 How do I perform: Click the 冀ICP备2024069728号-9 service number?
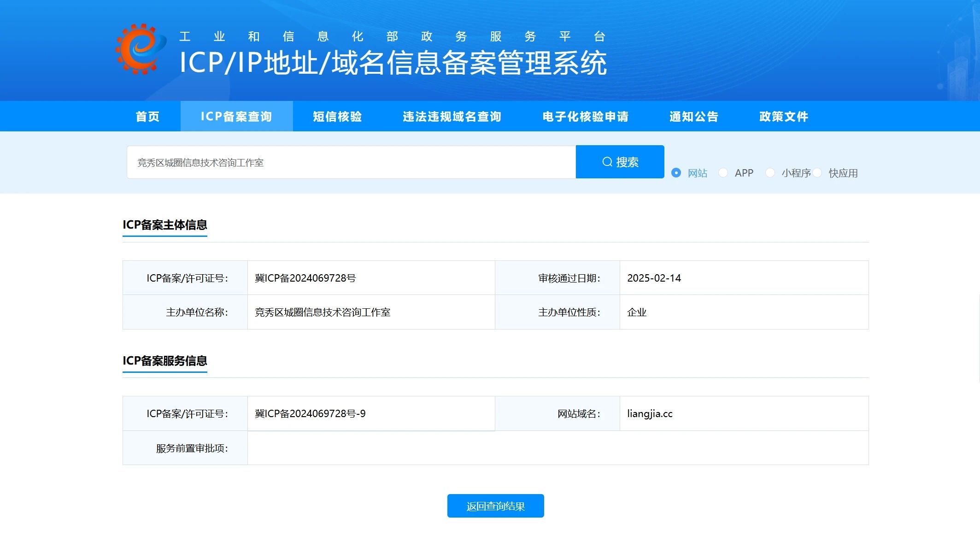(310, 414)
